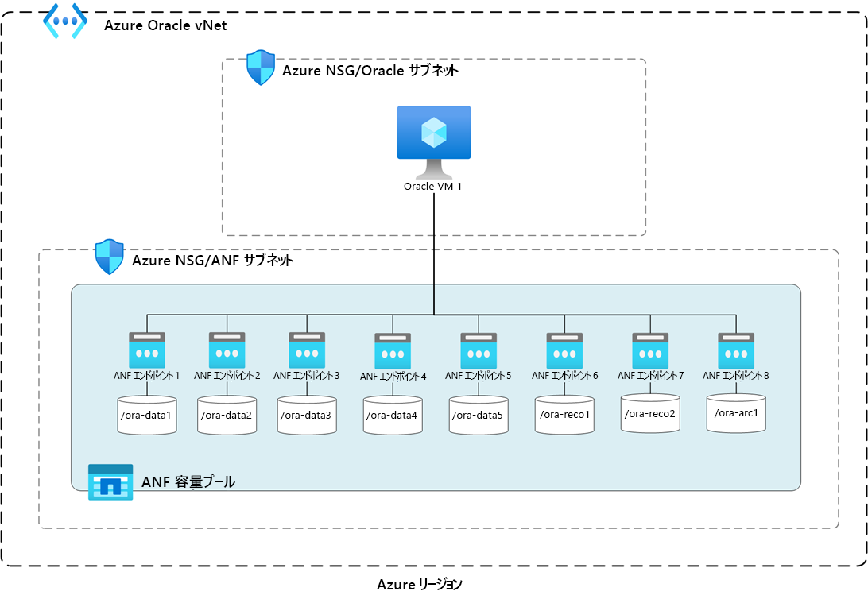Click the ANF 容量プール label
The width and height of the screenshot is (868, 603).
pyautogui.click(x=188, y=482)
